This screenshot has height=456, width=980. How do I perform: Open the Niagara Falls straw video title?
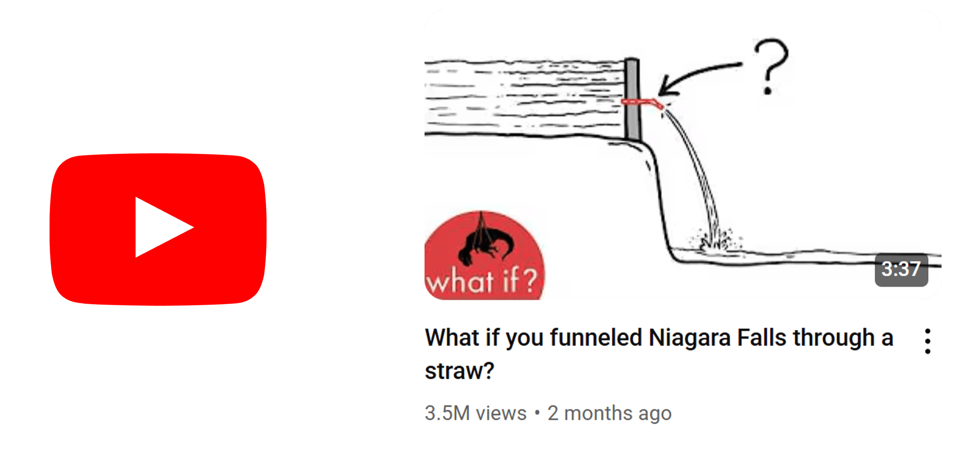(x=659, y=354)
